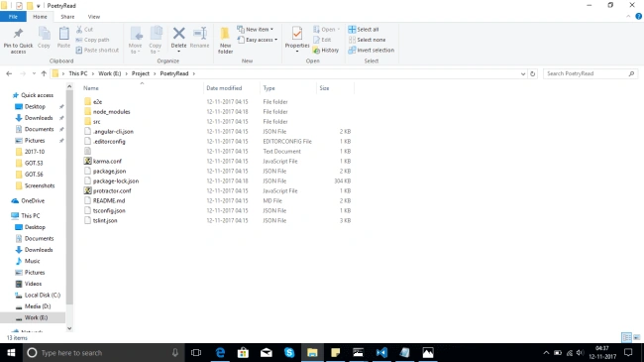Viewport: 644px width, 362px height.
Task: Open the Windows Start menu
Action: (11, 352)
